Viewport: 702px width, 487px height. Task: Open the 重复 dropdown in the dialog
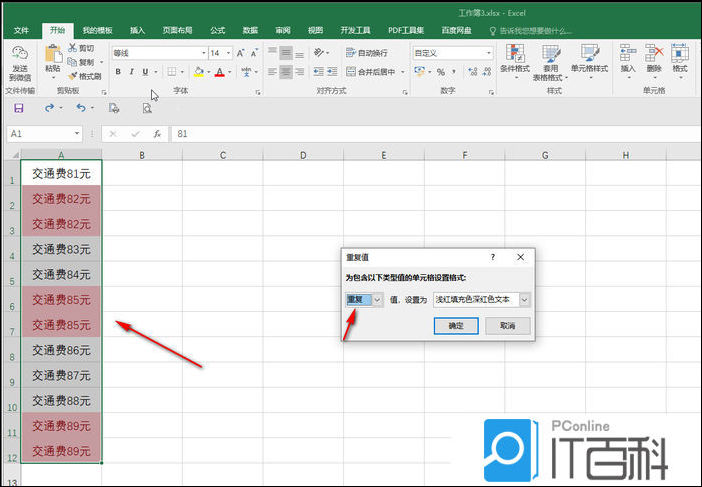tap(377, 299)
